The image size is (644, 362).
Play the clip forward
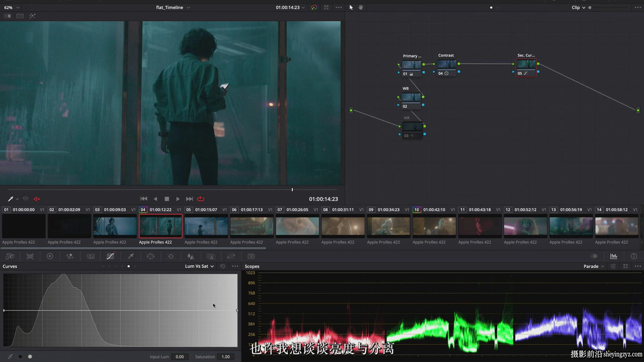pyautogui.click(x=178, y=199)
